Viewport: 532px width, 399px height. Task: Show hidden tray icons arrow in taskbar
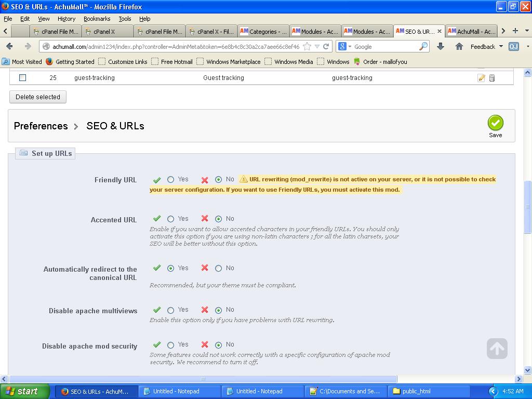point(493,391)
